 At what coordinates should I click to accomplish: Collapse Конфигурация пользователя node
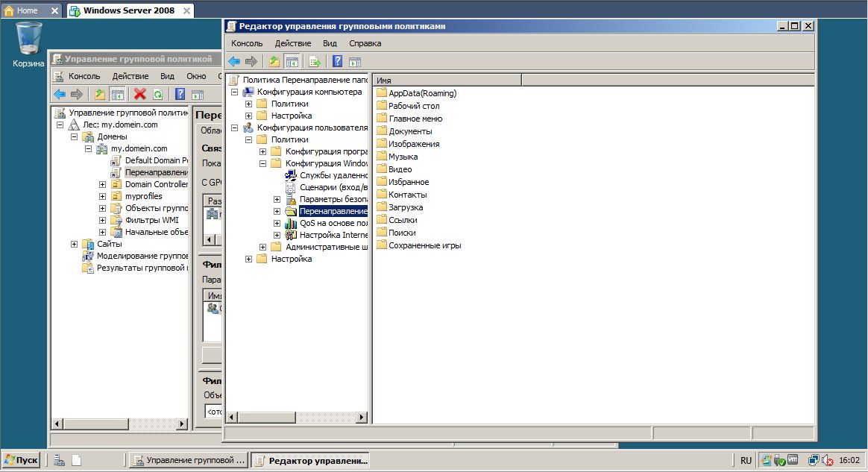[x=234, y=128]
